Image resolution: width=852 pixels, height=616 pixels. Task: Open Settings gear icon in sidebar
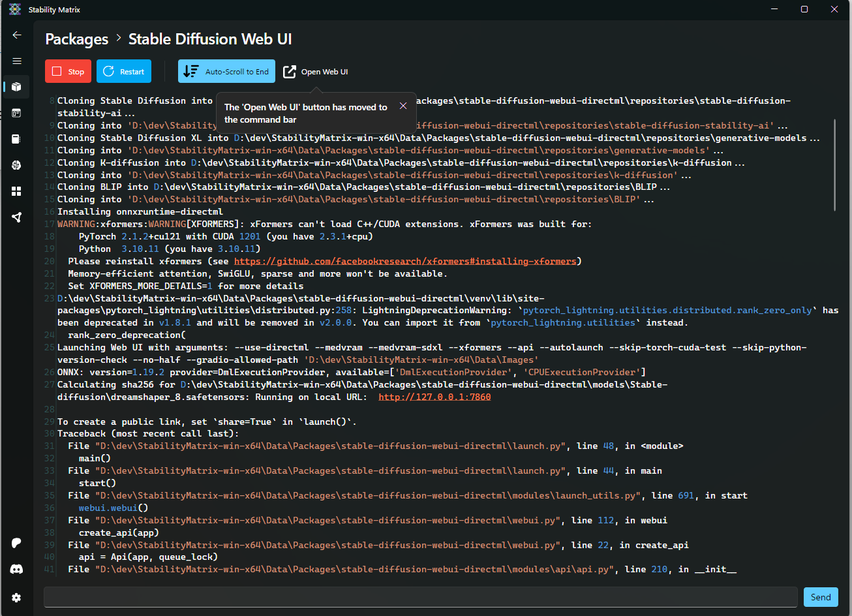(17, 597)
